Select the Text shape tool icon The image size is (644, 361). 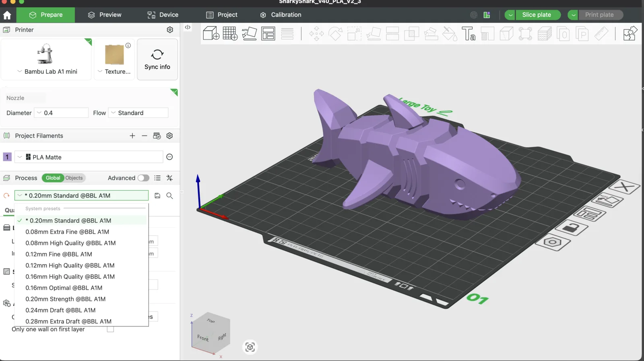tap(469, 33)
